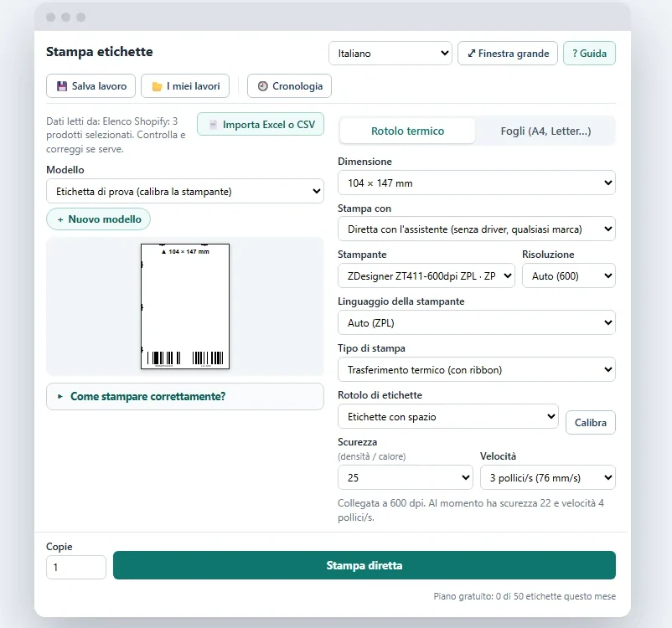This screenshot has width=672, height=628.
Task: Click the clock icon on Cronologia
Action: (x=263, y=86)
